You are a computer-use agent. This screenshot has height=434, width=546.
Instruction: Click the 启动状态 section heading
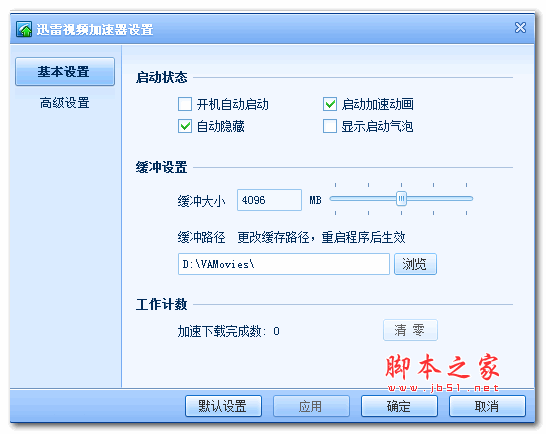pos(162,77)
